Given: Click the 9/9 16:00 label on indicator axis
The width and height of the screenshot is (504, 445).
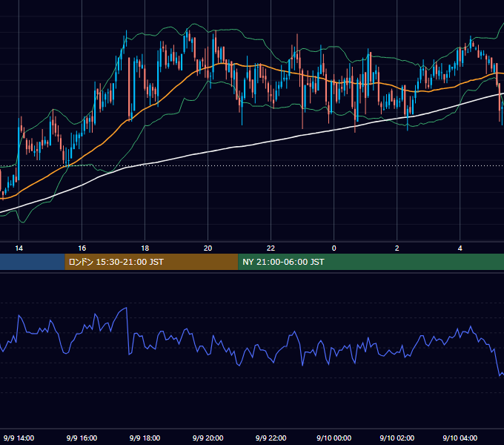Looking at the screenshot, I should [82, 438].
